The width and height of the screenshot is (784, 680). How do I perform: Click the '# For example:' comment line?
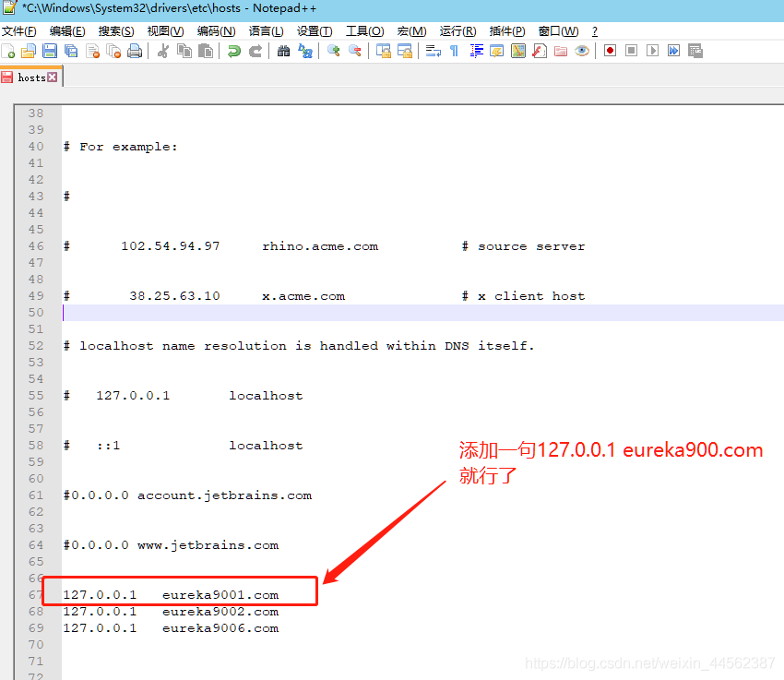(121, 147)
